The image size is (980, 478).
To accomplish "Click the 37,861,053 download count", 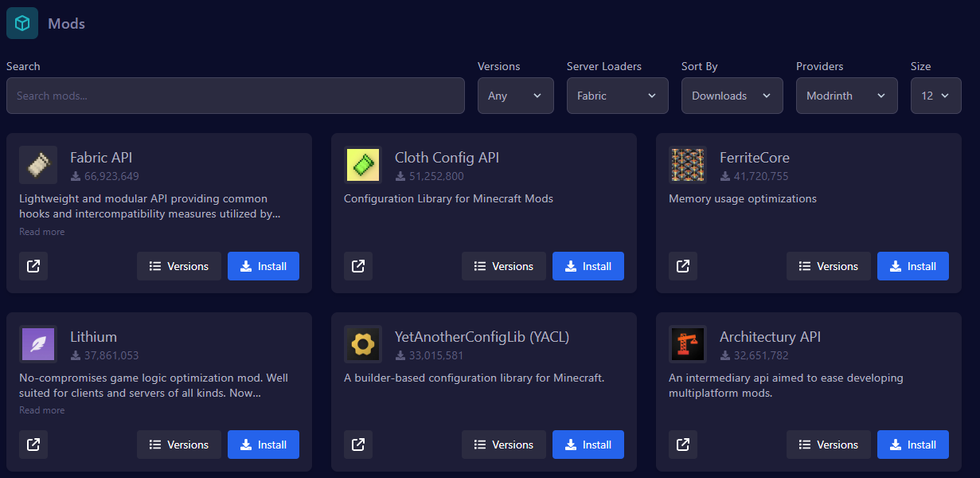I will [x=111, y=355].
